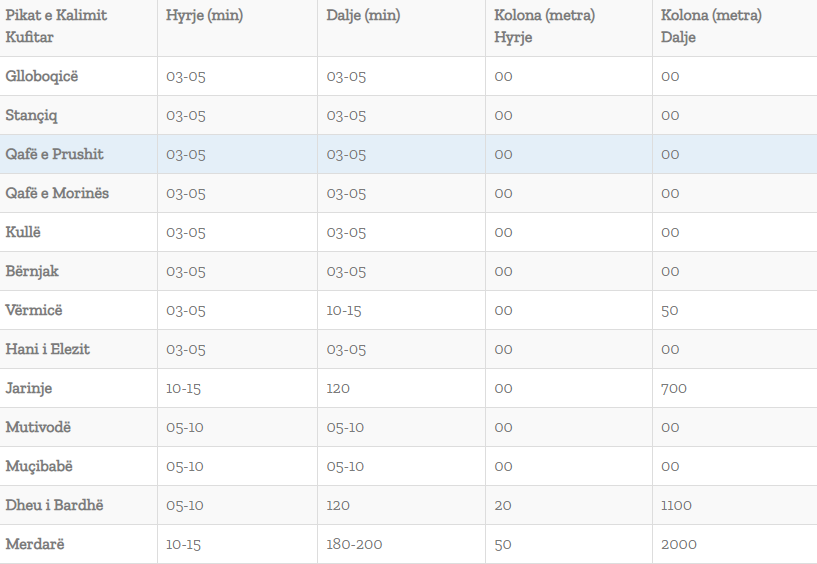Click the highlighted Qafë e Prushit row
817x564 pixels.
click(x=55, y=154)
